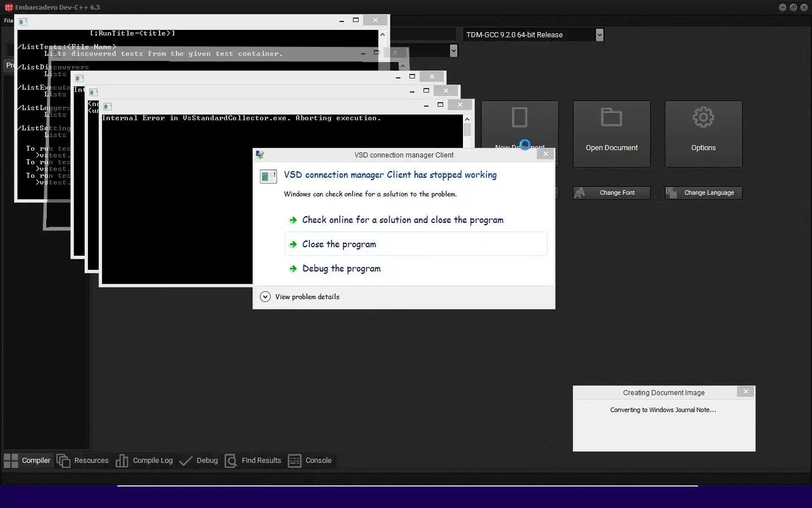Click the green arrow beside Debug the program
This screenshot has height=508, width=812.
[x=293, y=269]
